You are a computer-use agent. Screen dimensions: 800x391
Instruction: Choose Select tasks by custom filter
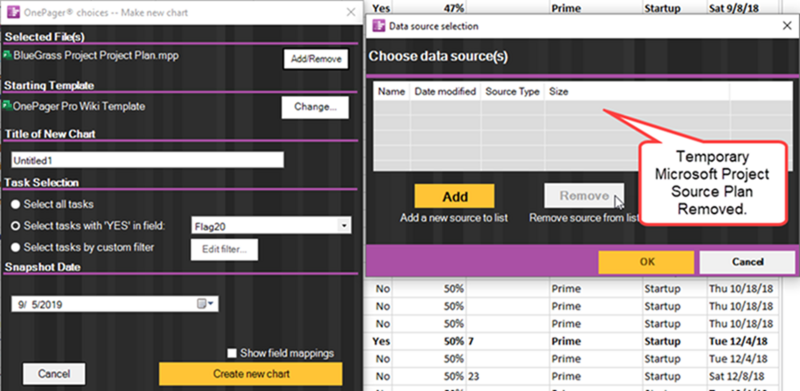point(16,248)
